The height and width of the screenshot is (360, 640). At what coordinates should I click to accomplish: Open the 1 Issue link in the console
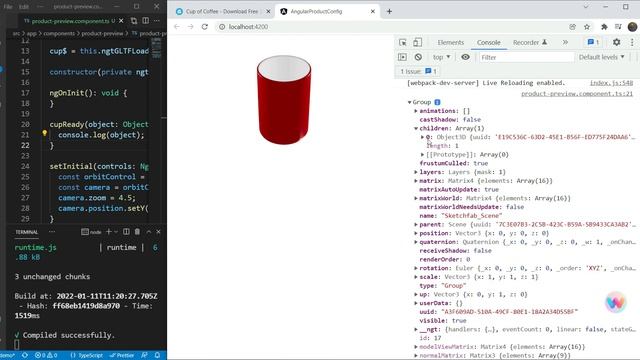pyautogui.click(x=418, y=71)
